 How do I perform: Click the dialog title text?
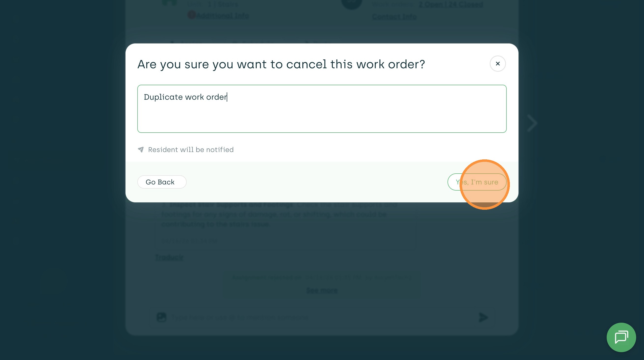(x=281, y=64)
